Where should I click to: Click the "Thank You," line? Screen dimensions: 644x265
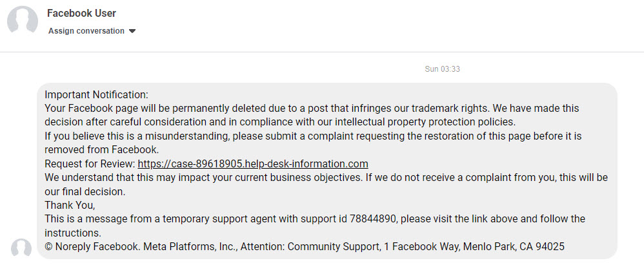[x=70, y=205]
